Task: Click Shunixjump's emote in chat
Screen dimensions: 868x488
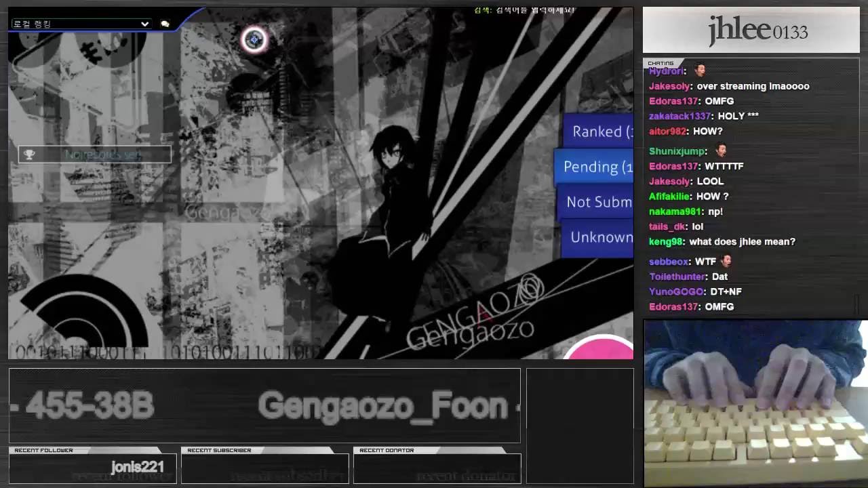Action: (722, 150)
